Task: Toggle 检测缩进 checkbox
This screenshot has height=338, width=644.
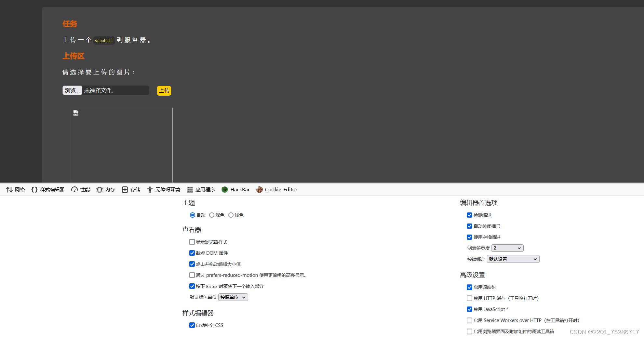Action: tap(469, 215)
